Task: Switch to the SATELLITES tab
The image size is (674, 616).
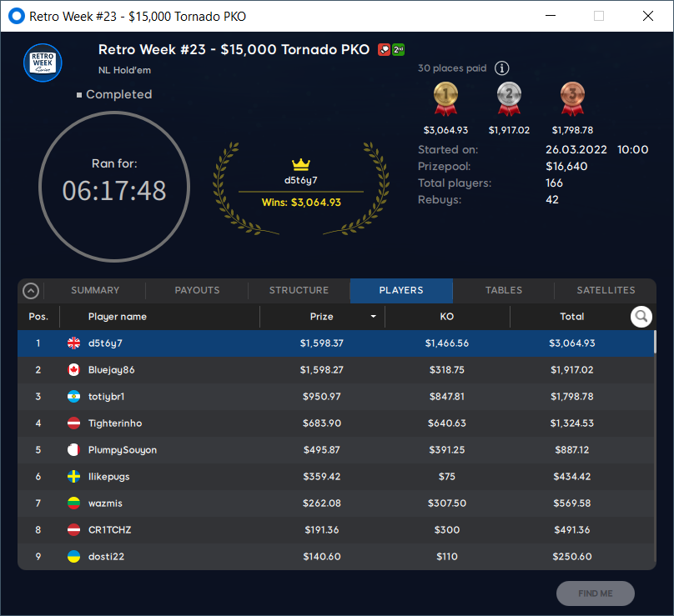Action: click(x=606, y=290)
